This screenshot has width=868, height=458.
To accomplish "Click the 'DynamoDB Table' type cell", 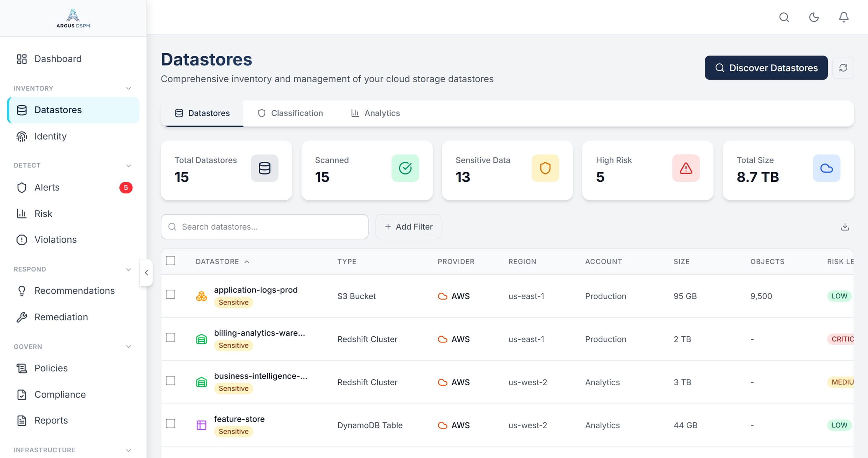I will 370,425.
